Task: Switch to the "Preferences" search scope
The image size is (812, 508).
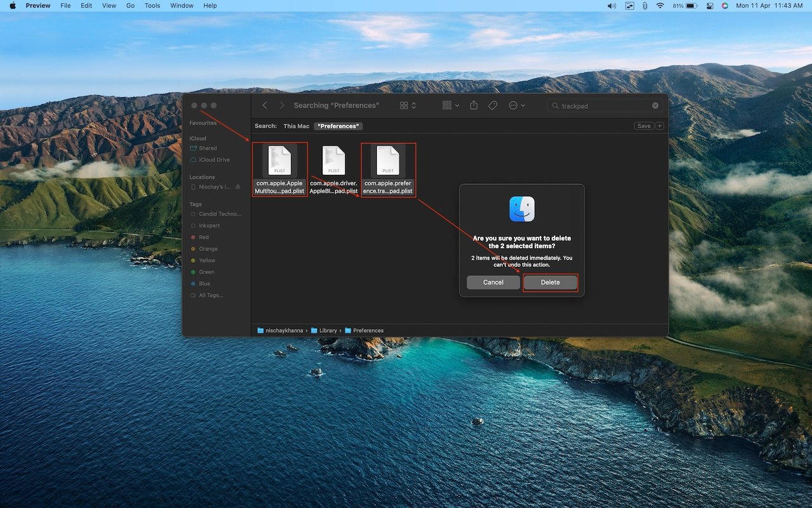Action: pyautogui.click(x=338, y=126)
